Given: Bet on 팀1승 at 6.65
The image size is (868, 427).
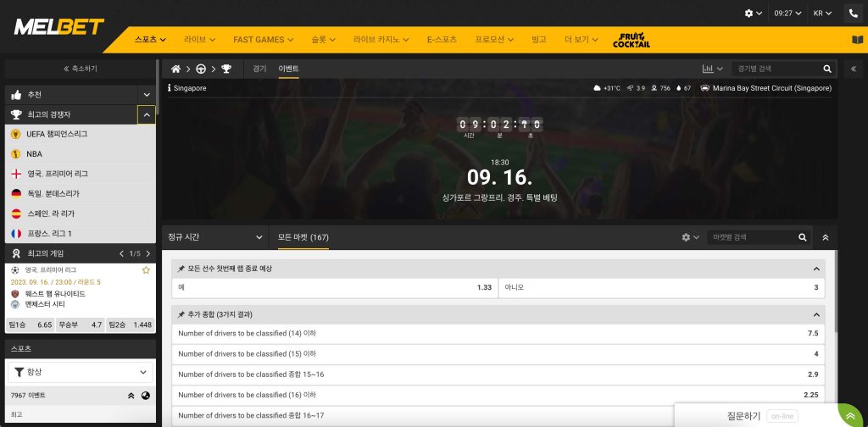Looking at the screenshot, I should (31, 324).
